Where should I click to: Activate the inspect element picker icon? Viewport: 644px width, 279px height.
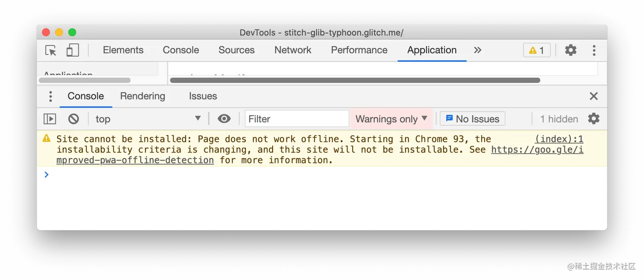coord(51,50)
